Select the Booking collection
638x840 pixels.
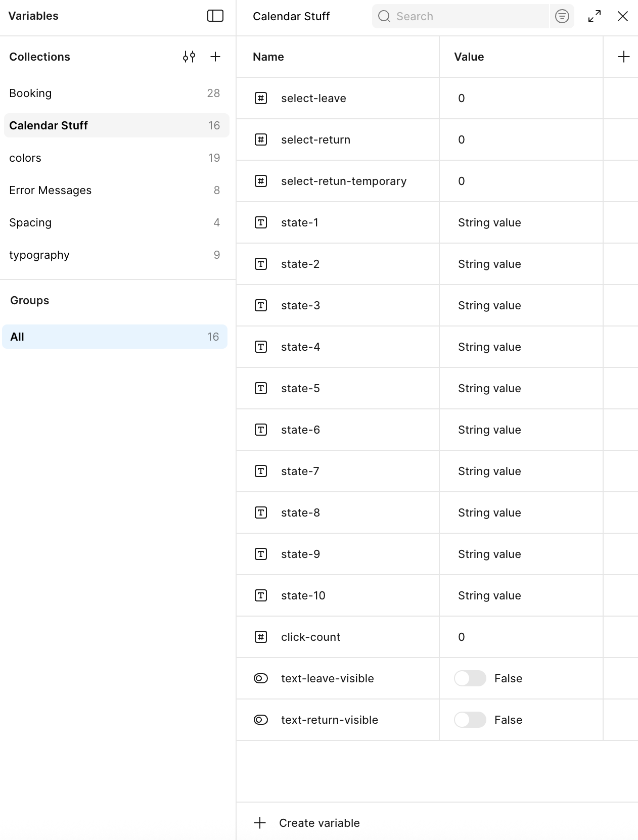point(30,93)
